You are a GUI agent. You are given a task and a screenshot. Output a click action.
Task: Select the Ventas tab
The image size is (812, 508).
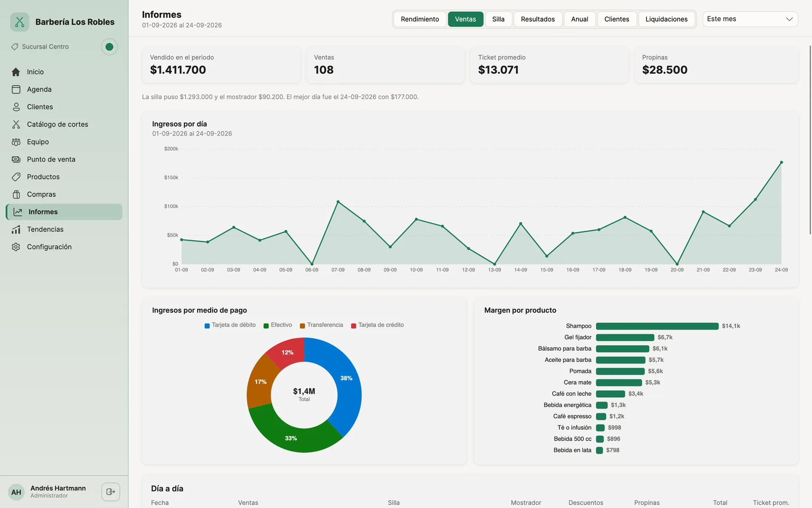[x=465, y=19]
